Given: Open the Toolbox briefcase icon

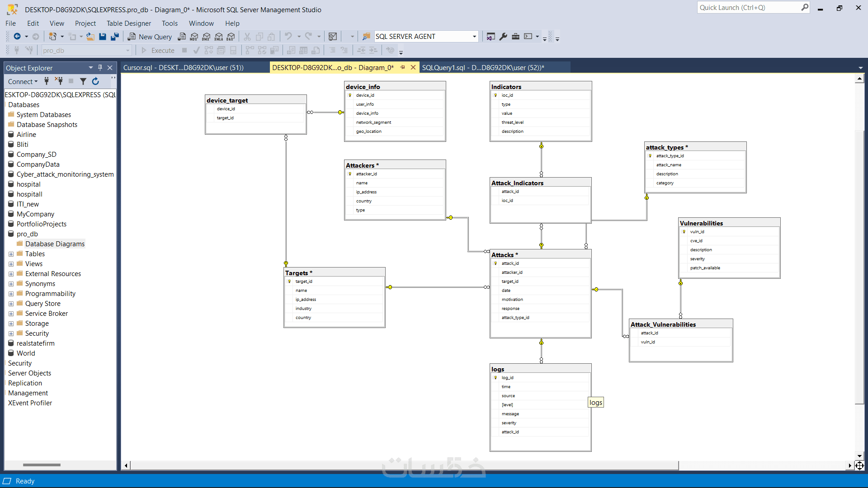Looking at the screenshot, I should [515, 37].
